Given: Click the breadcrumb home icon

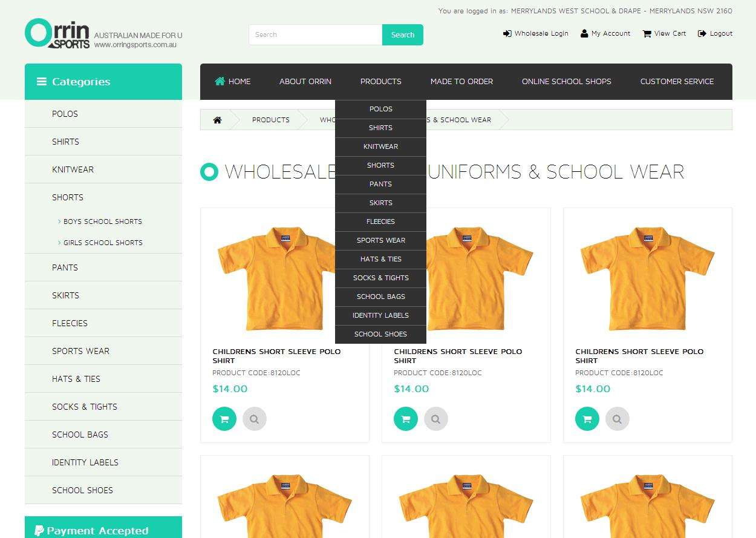Looking at the screenshot, I should [217, 120].
